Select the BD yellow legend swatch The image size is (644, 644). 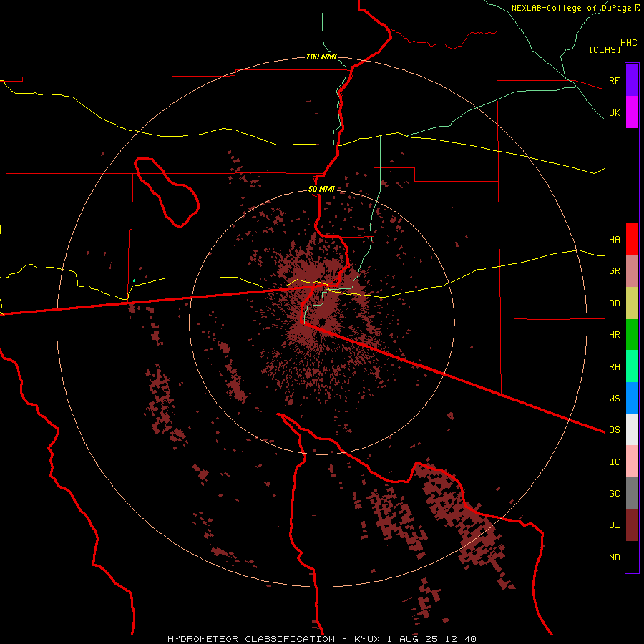[x=632, y=303]
